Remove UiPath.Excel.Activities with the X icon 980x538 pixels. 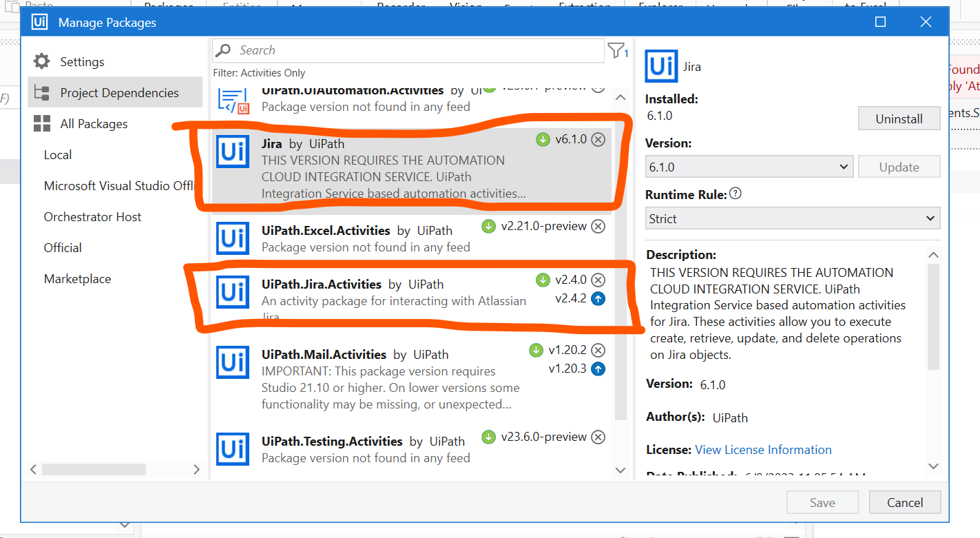598,226
